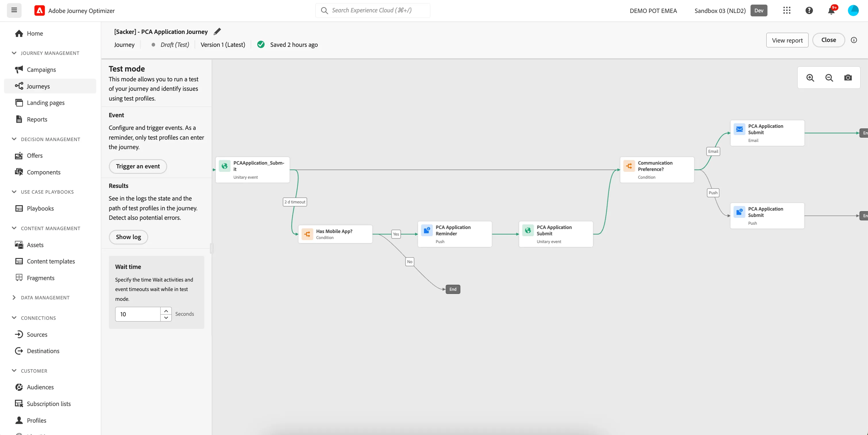Screen dimensions: 868x435
Task: Collapse the Connections section
Action: 14,318
